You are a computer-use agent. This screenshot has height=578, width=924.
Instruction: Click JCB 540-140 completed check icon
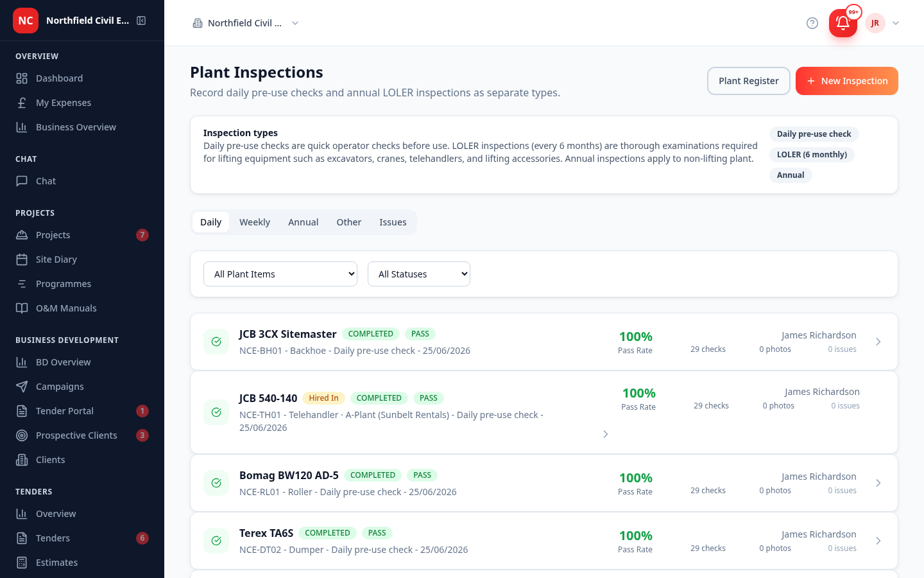tap(216, 412)
